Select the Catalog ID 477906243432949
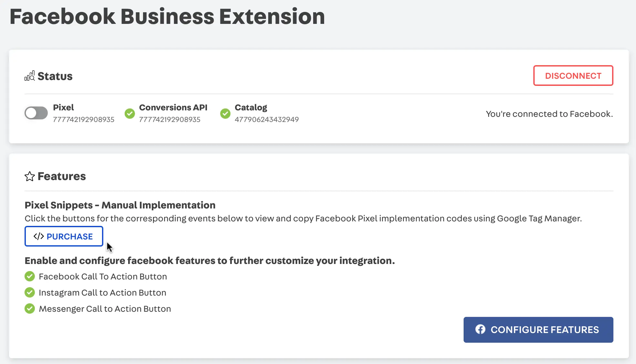Screen dimensions: 636x364 [267, 119]
